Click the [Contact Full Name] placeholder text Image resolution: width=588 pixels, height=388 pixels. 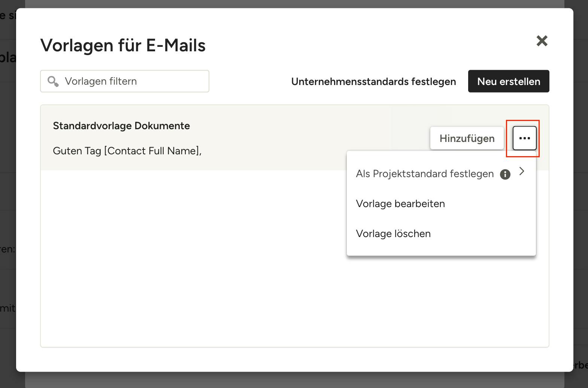[152, 151]
